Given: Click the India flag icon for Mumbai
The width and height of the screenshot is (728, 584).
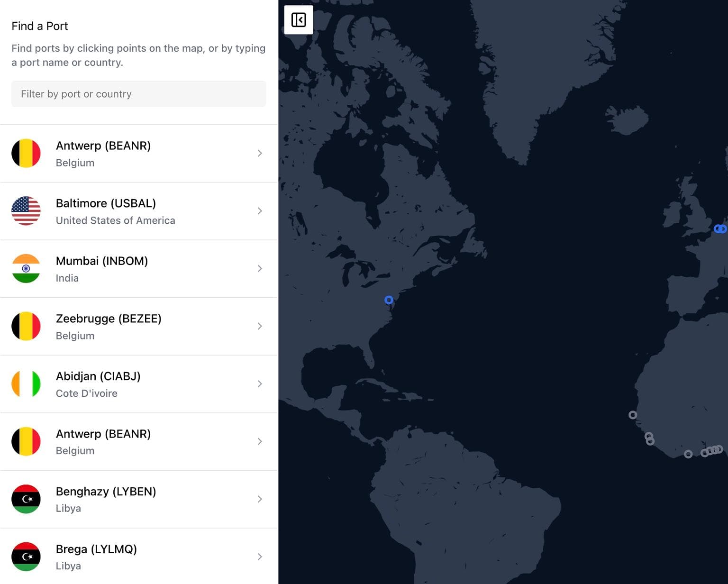Looking at the screenshot, I should 26,268.
